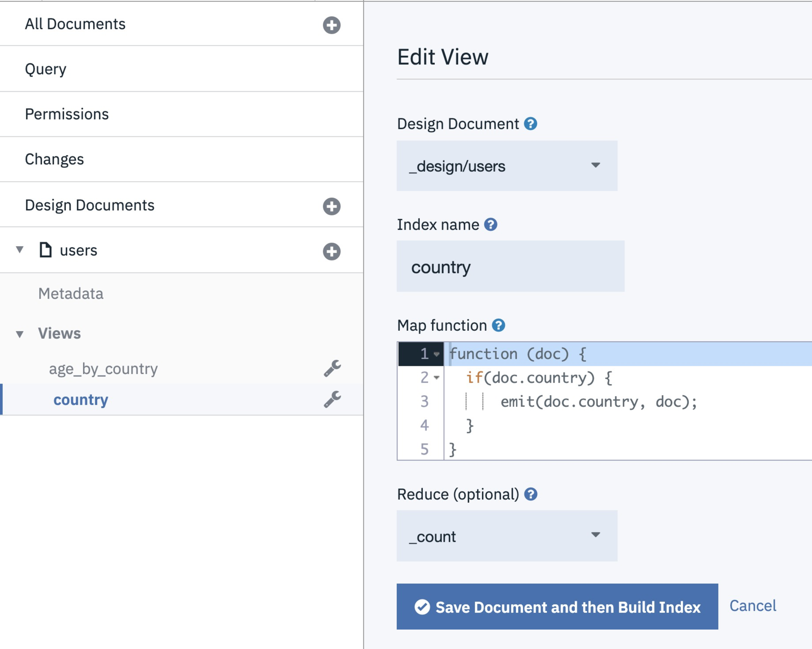The height and width of the screenshot is (649, 812).
Task: Select Metadata under users
Action: pos(71,294)
